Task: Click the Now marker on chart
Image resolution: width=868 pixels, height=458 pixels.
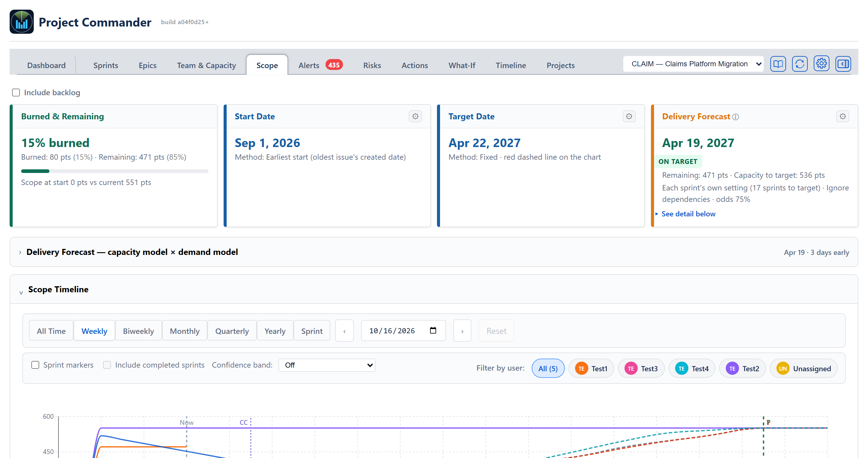Action: (186, 422)
